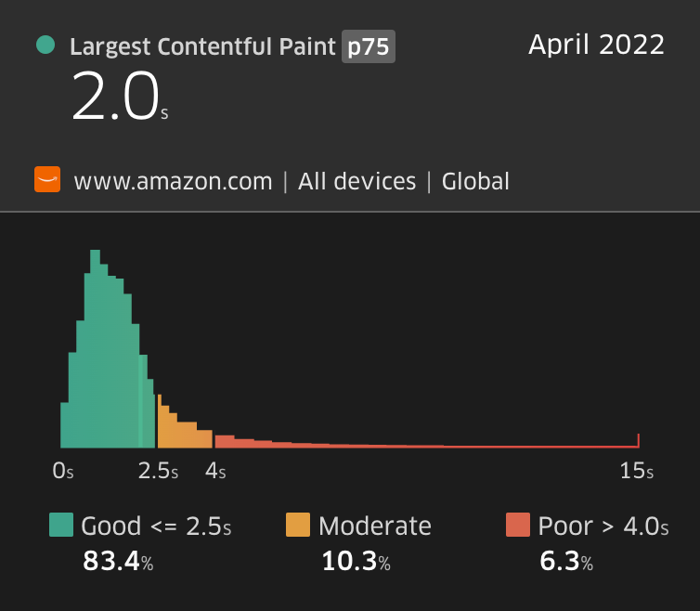Click the 83.4% Good percentage value

click(118, 561)
